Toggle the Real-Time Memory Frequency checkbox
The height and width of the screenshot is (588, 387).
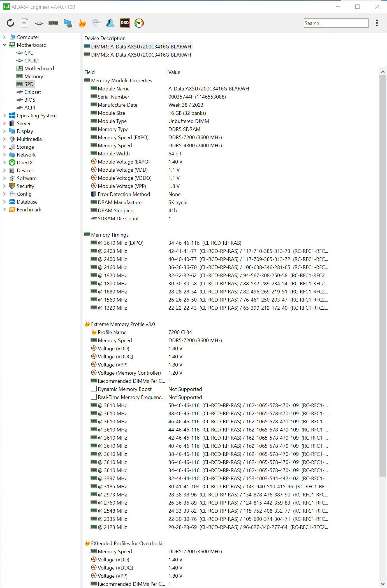coord(94,397)
